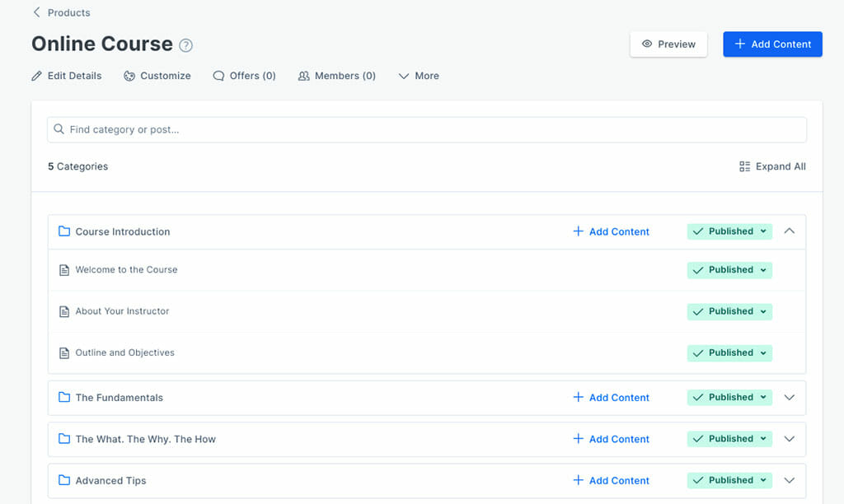Viewport: 844px width, 504px height.
Task: Select the Advanced Tips category title
Action: (111, 480)
